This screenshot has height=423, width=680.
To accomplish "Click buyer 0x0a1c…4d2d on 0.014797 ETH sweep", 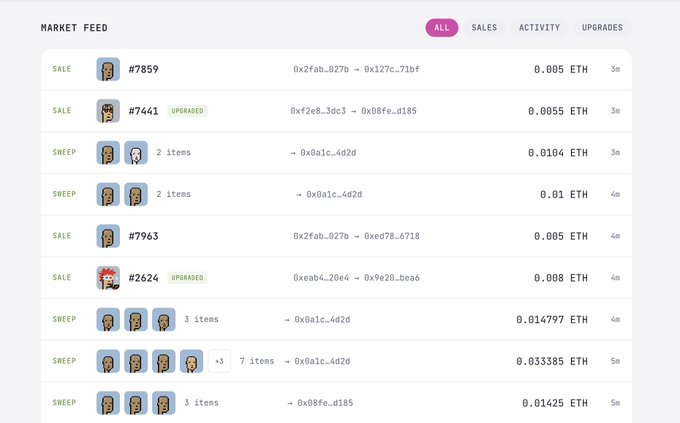I will [322, 319].
